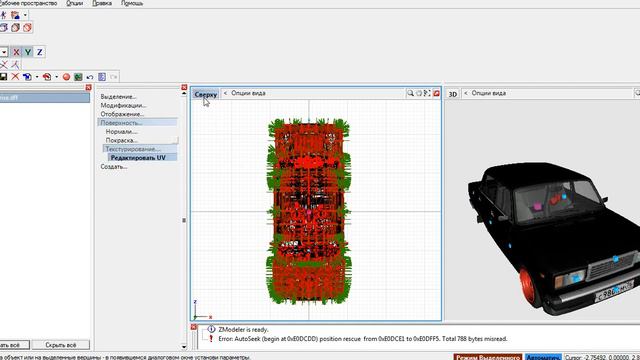Open the dropdown arrow next to red export icon
The width and height of the screenshot is (640, 360).
[x=56, y=77]
